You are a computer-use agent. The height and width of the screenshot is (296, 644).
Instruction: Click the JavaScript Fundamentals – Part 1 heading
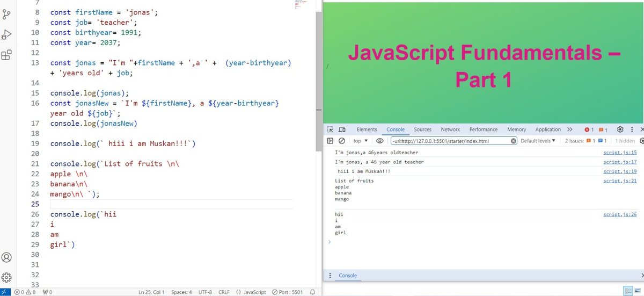coord(483,67)
